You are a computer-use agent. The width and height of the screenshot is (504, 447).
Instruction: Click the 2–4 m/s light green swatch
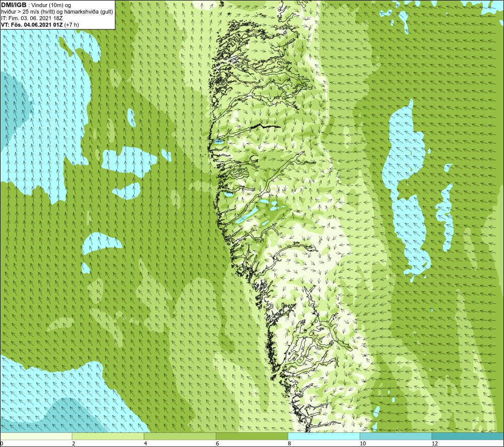click(108, 436)
